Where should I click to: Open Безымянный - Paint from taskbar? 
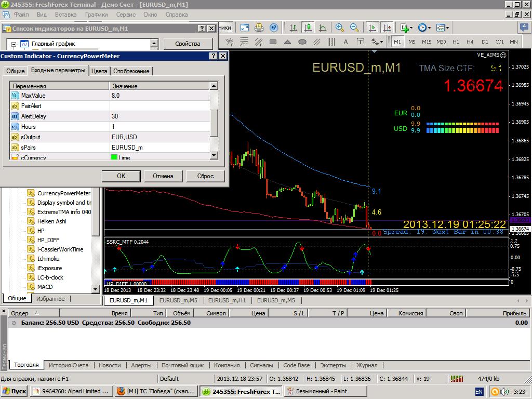[326, 391]
